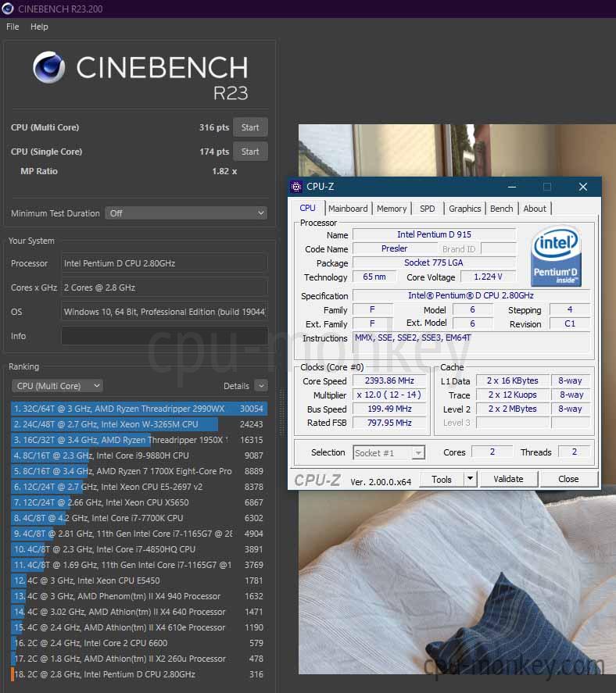Select the Athlon II X2 260u ranking row
The height and width of the screenshot is (693, 616).
tap(139, 659)
